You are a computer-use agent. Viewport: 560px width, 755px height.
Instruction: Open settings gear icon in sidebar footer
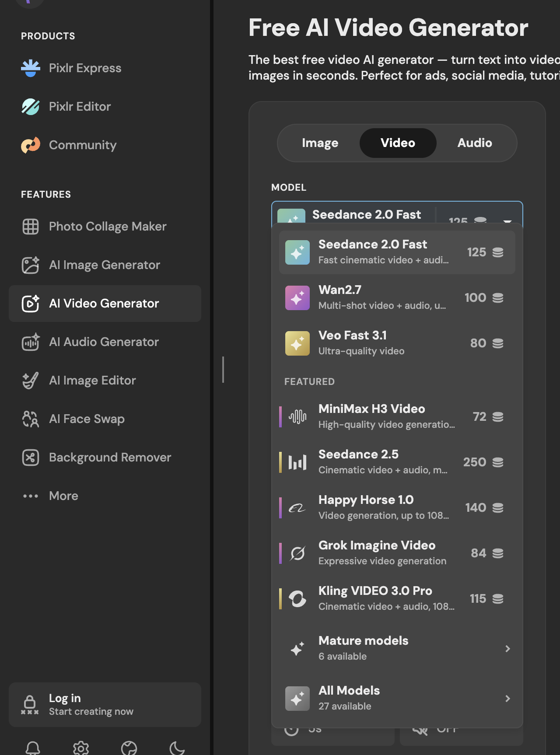(x=81, y=748)
